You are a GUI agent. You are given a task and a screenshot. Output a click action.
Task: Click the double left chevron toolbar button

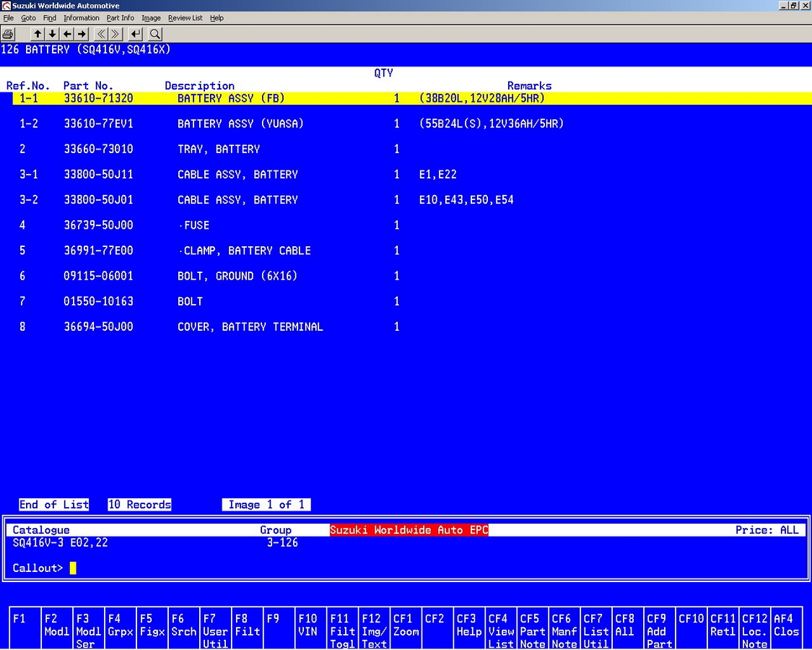(x=101, y=34)
